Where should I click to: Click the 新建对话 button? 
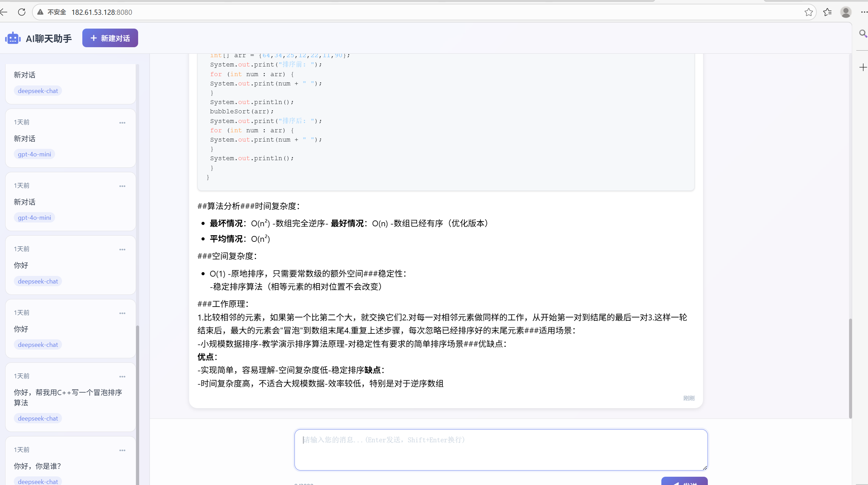click(x=110, y=38)
